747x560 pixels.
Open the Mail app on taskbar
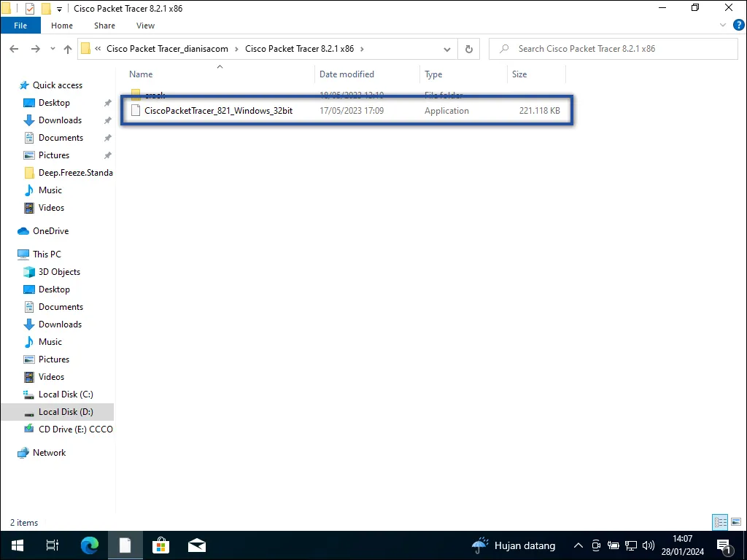click(x=196, y=545)
